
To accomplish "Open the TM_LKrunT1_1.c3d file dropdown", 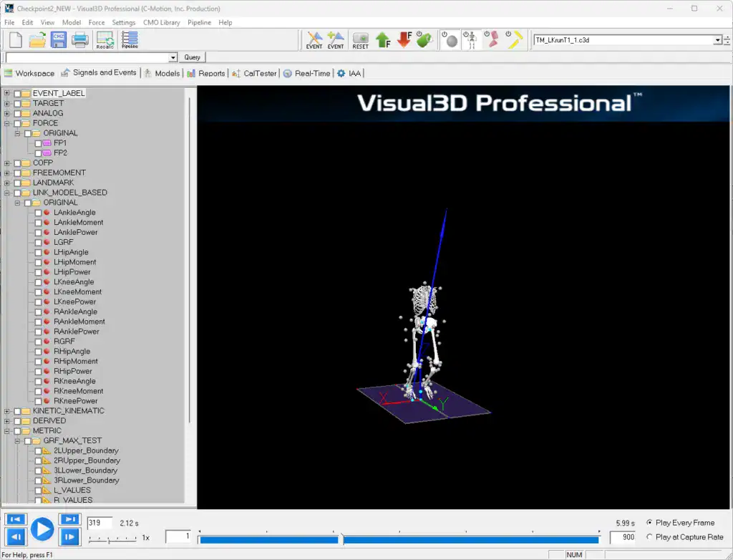I will pyautogui.click(x=717, y=41).
